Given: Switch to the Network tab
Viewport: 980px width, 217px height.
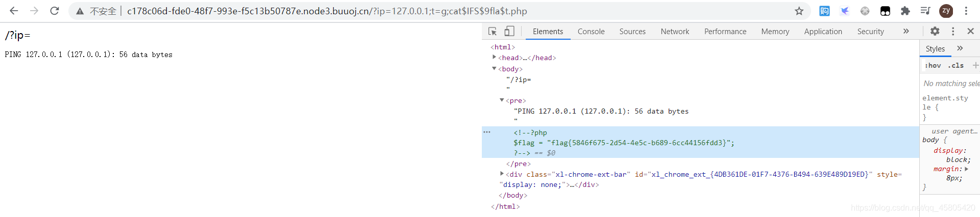Looking at the screenshot, I should pyautogui.click(x=675, y=32).
